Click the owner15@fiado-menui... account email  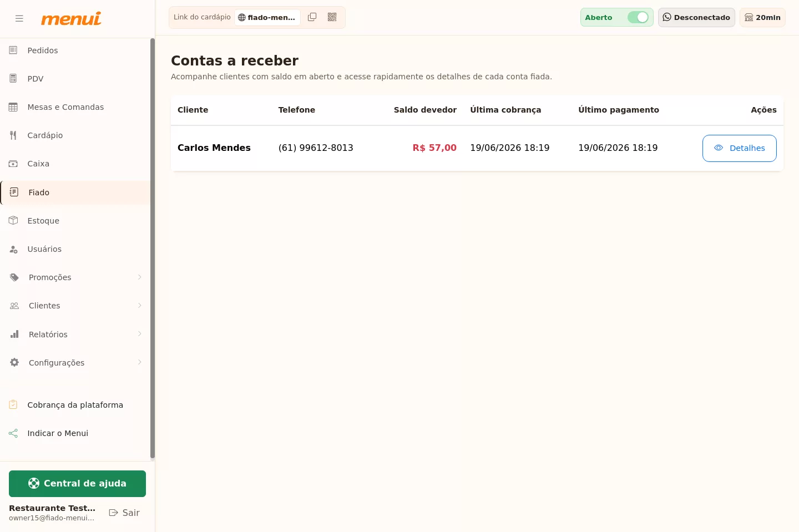coord(52,518)
